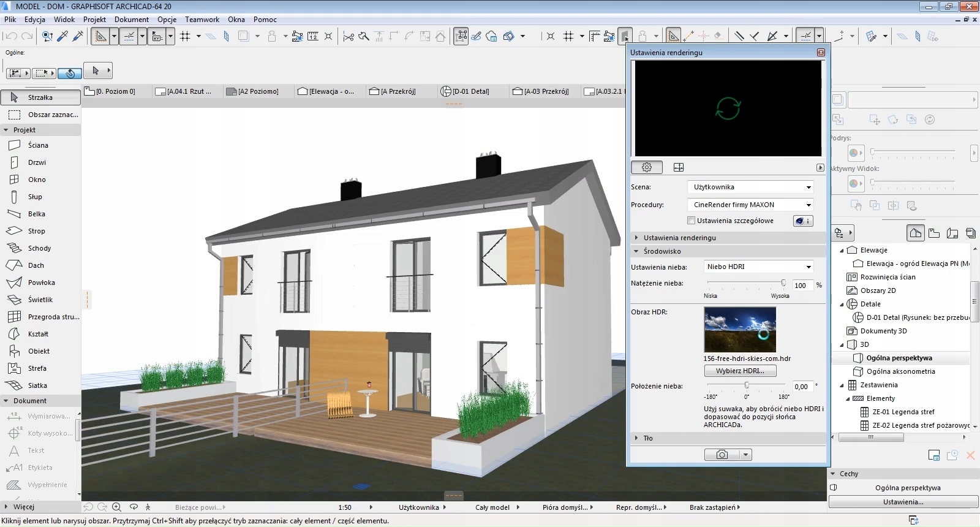The height and width of the screenshot is (527, 980).
Task: Click the Wybierz HDRI button
Action: point(740,371)
